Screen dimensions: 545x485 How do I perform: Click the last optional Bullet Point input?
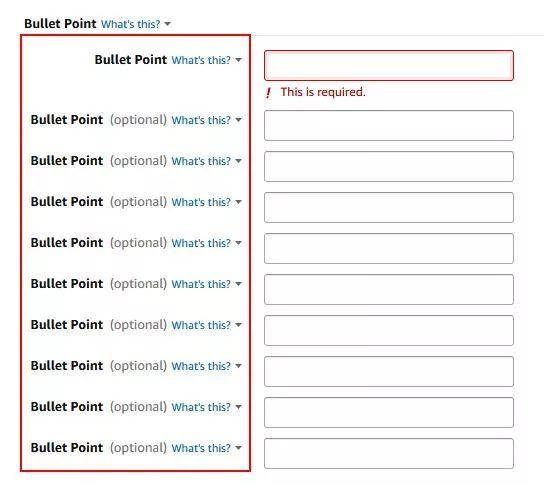[x=389, y=454]
